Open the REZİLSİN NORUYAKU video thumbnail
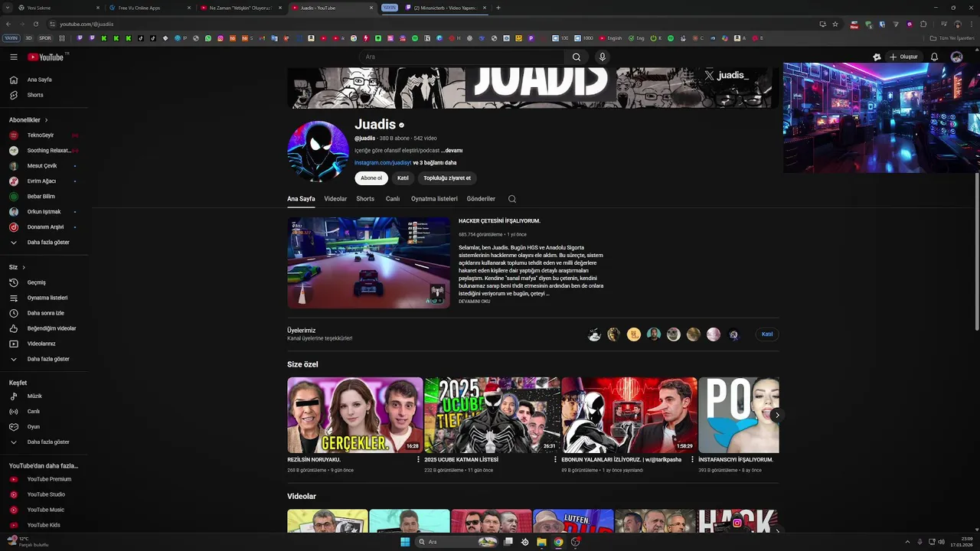 click(x=354, y=415)
